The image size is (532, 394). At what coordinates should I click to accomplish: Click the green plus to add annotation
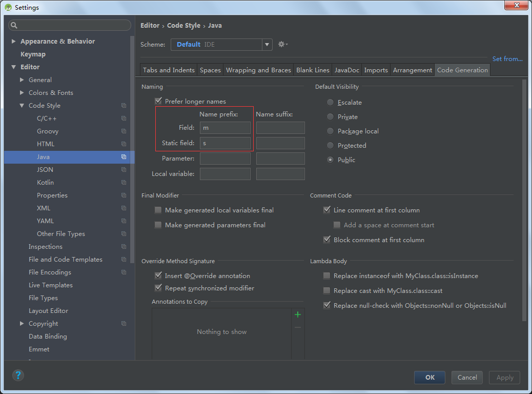click(298, 314)
